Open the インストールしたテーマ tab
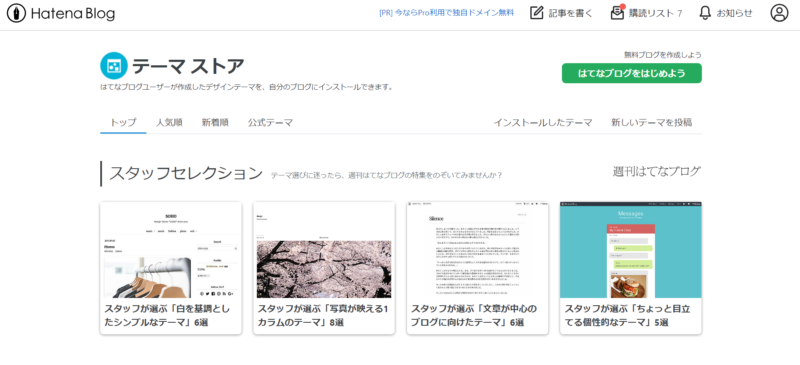The image size is (800, 365). point(543,123)
